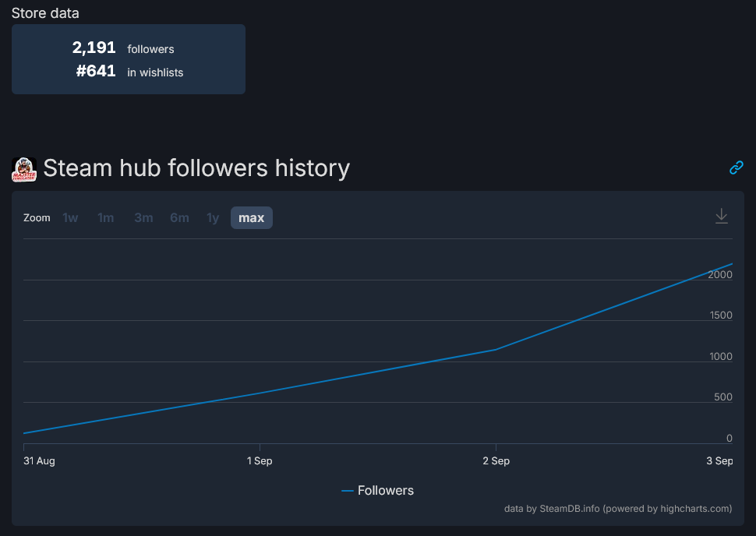756x536 pixels.
Task: Click the #641 in wishlists rank
Action: (x=97, y=72)
